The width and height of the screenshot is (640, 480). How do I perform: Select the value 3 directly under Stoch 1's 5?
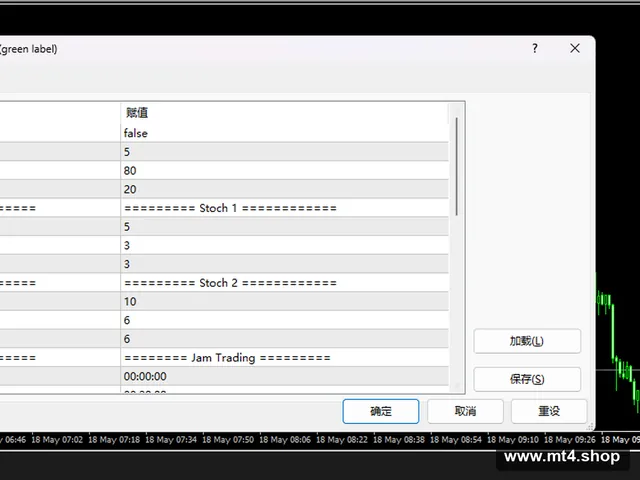[284, 245]
